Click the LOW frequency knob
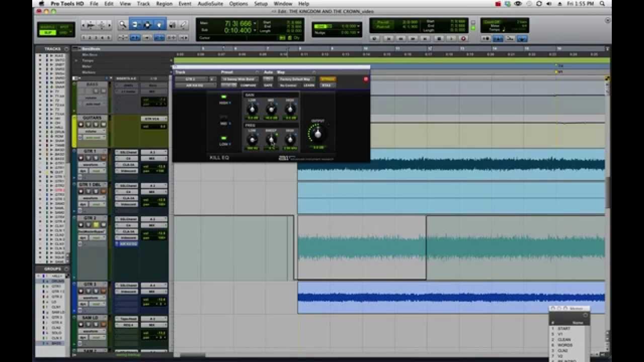This screenshot has height=362, width=644. [252, 139]
